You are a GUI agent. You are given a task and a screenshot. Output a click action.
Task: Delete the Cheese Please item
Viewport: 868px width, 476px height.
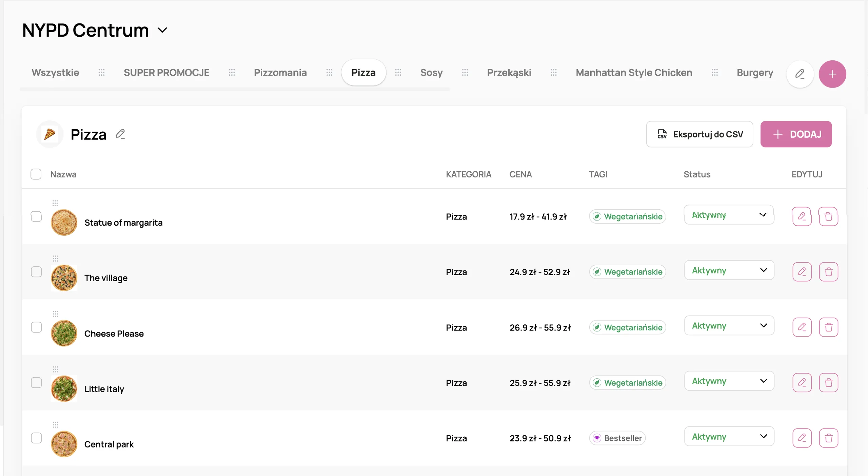[x=828, y=327]
